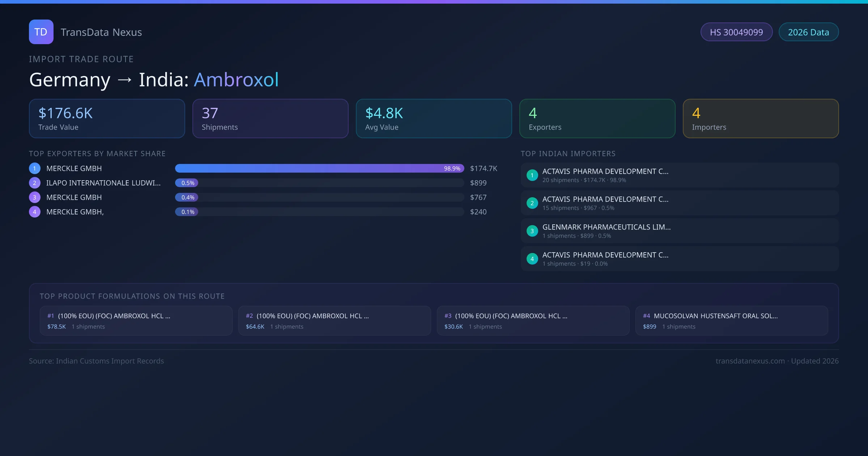This screenshot has width=868, height=456.
Task: Click green rank 3 circle beside GLENMARK
Action: (532, 231)
